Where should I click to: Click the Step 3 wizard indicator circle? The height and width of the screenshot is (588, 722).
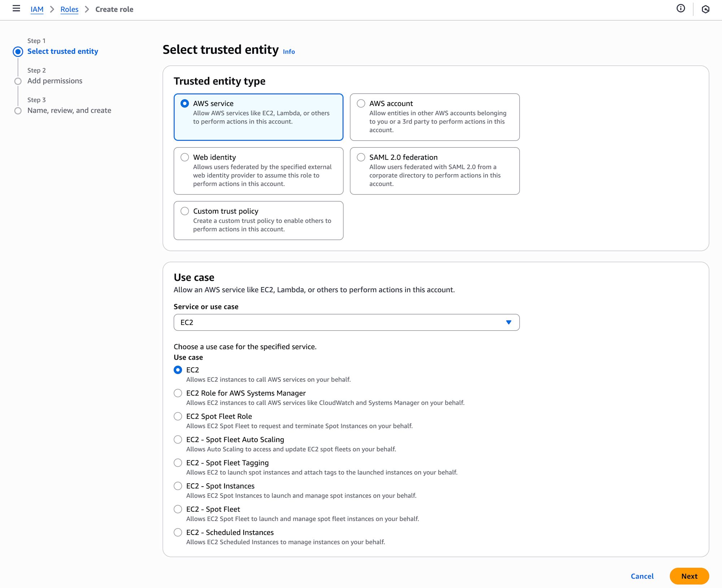(x=18, y=111)
